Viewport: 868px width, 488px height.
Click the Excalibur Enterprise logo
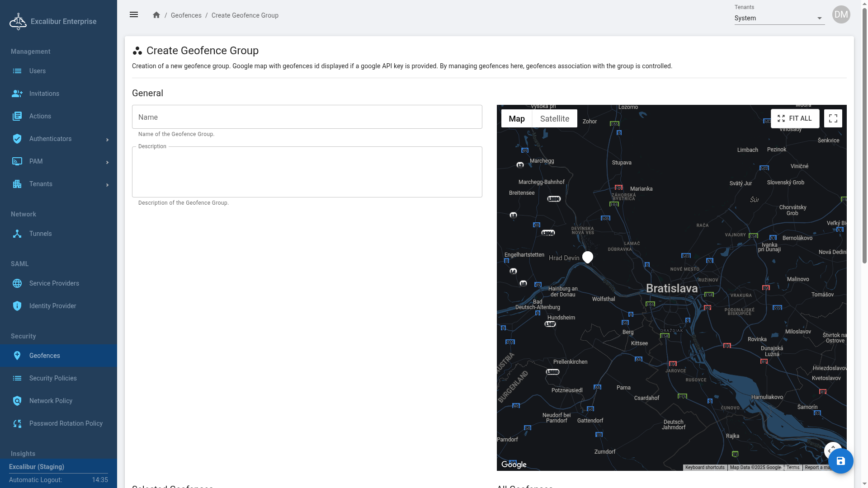(18, 21)
